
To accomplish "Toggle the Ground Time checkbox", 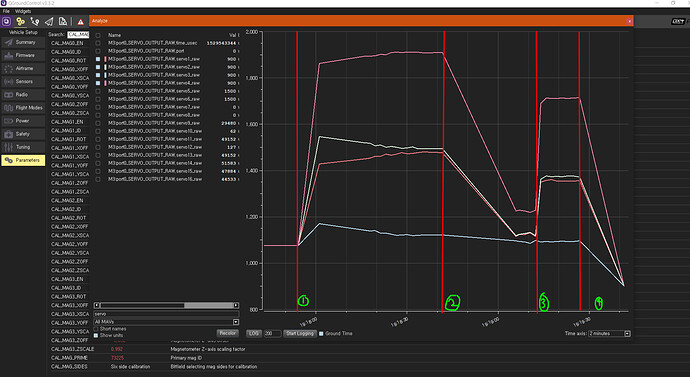I will (321, 333).
